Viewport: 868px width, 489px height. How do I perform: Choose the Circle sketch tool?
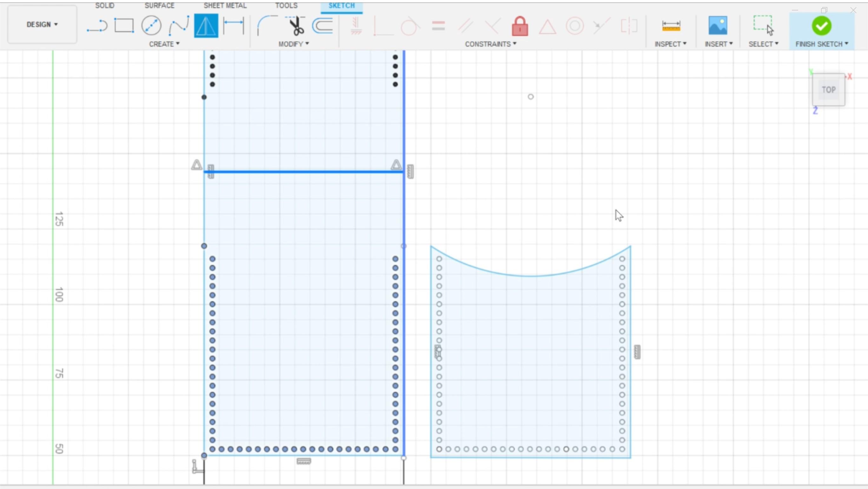(151, 26)
